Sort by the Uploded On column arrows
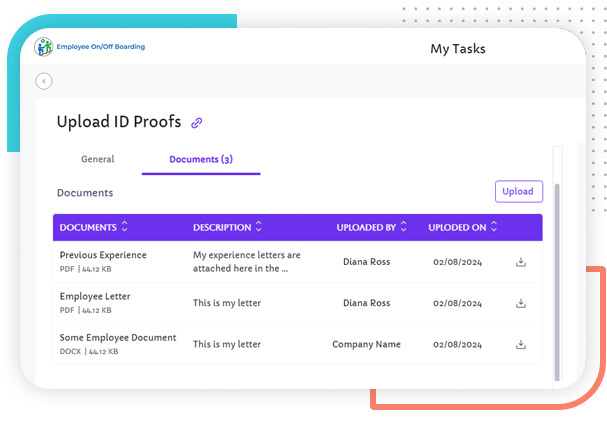This screenshot has height=424, width=607. pyautogui.click(x=494, y=227)
